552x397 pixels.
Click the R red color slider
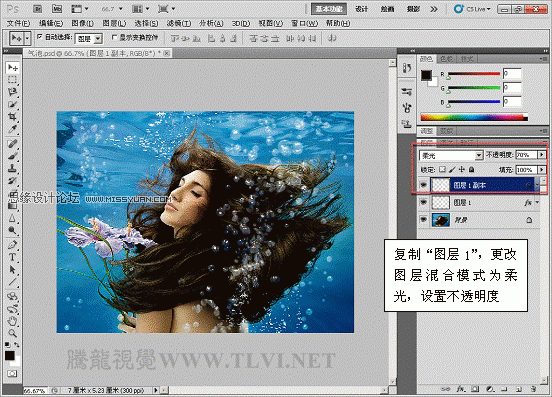click(x=473, y=74)
